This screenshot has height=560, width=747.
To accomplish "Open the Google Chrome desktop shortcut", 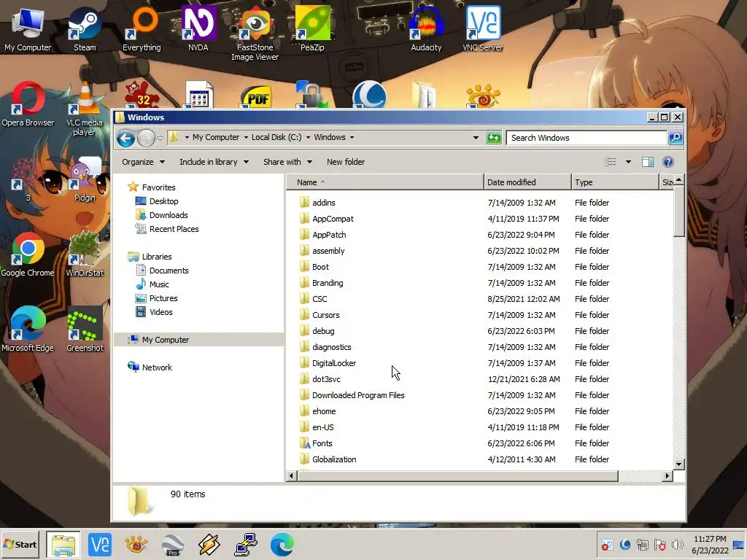I will (28, 254).
